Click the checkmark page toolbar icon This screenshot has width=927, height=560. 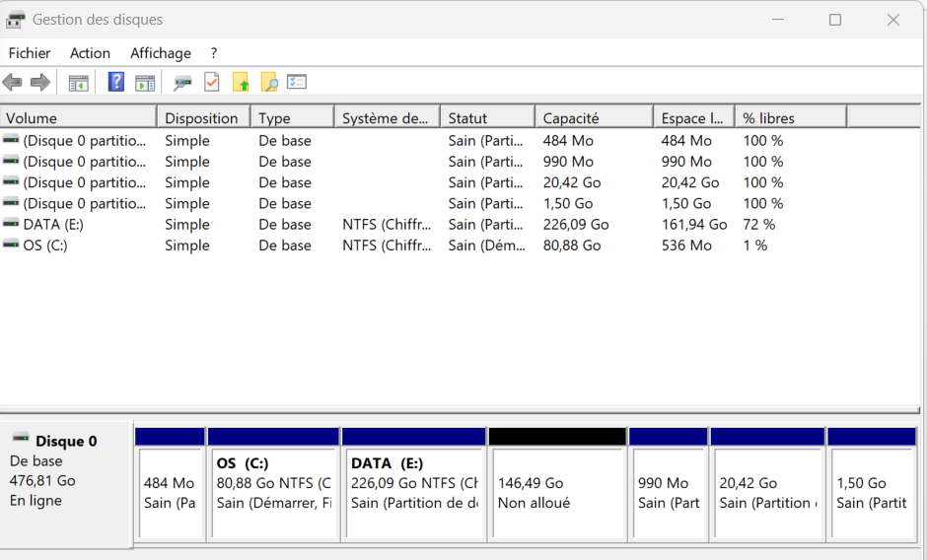point(212,83)
